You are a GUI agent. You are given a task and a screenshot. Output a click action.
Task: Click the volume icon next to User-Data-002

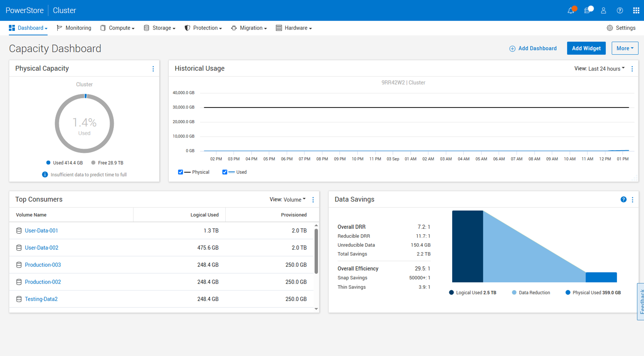(19, 248)
